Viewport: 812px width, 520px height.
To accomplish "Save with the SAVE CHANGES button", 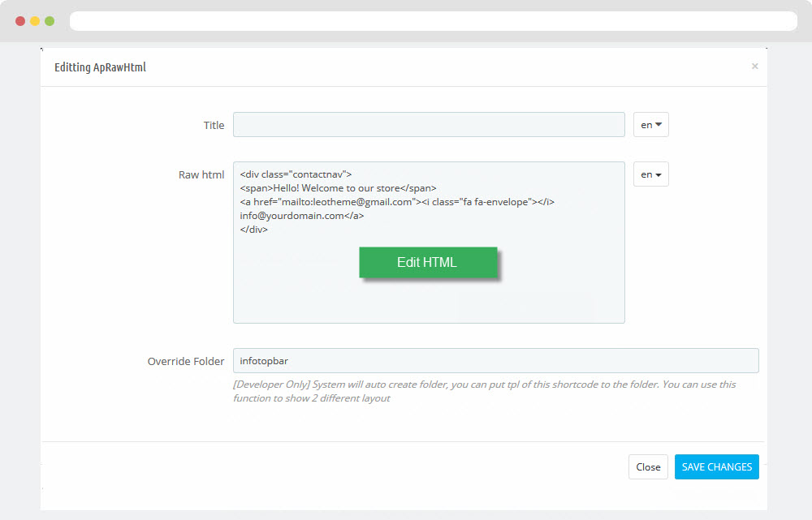I will click(716, 467).
